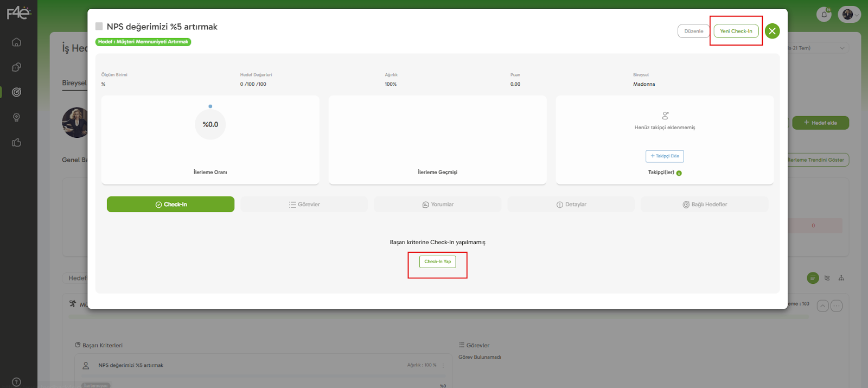Screen dimensions: 868x388
Task: Click the Check-In Yap button
Action: pos(437,262)
